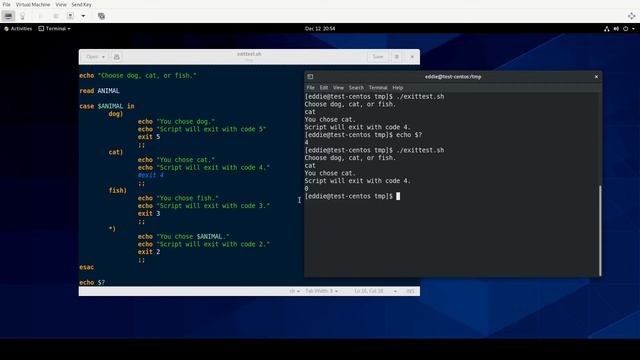This screenshot has height=360, width=640.
Task: Click the 'echo $?' line in gedit
Action: point(92,282)
